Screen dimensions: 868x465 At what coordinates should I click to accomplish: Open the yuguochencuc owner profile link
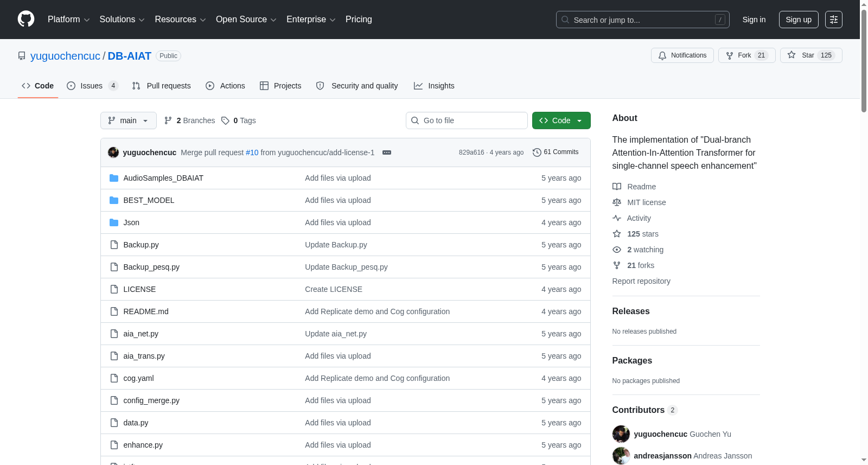coord(65,56)
